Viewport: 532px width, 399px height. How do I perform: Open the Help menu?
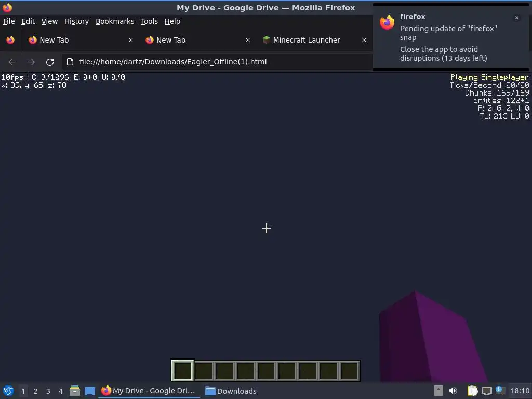(x=172, y=21)
